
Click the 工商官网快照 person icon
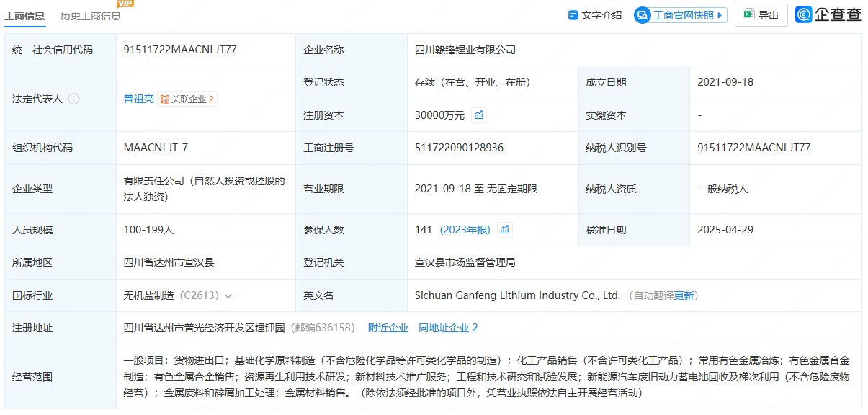tap(643, 15)
